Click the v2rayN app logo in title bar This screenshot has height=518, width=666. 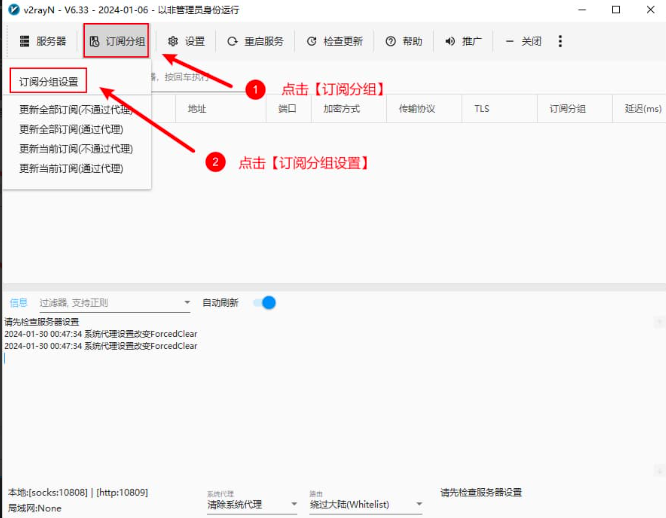(14, 9)
